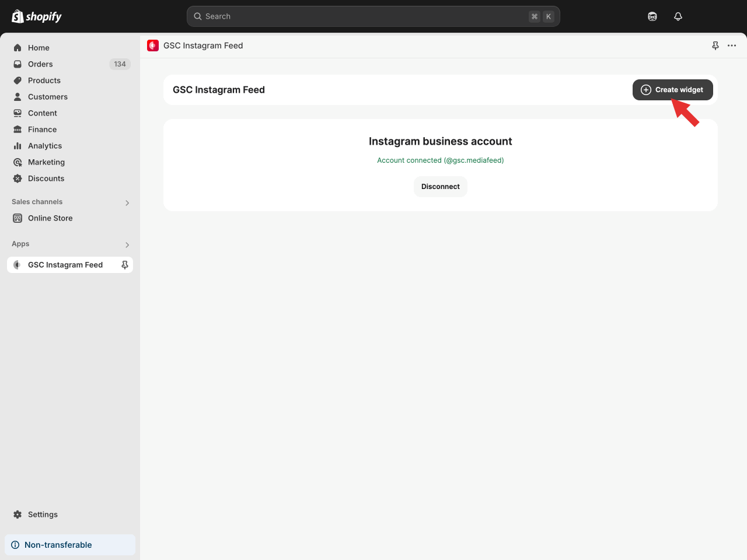Open Online Store sales channel

50,218
